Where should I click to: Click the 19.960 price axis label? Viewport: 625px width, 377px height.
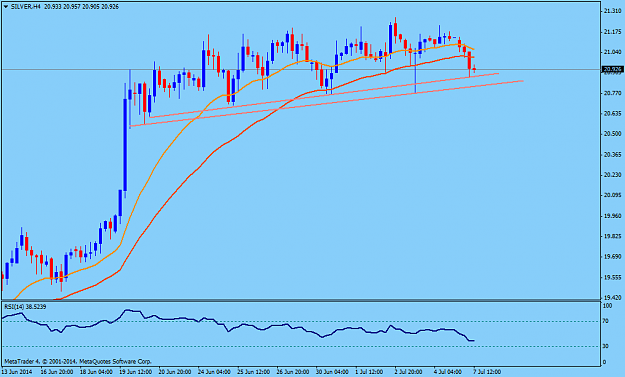612,216
